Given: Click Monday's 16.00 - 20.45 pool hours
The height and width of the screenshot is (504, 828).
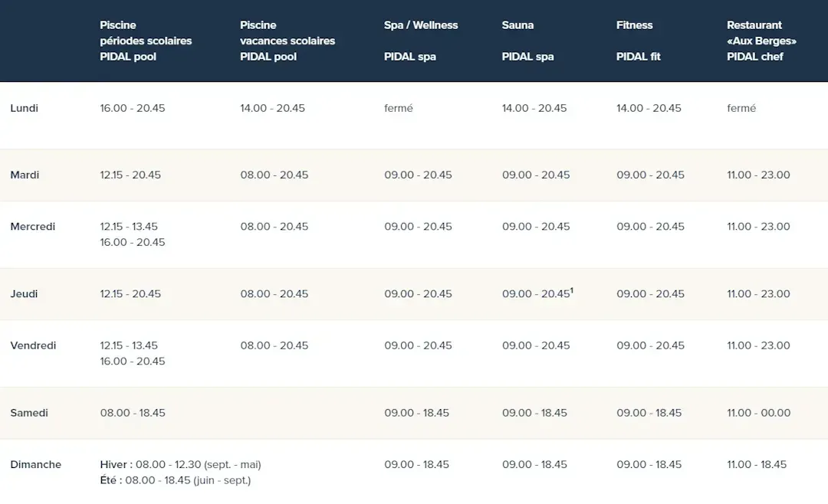Looking at the screenshot, I should (x=133, y=108).
